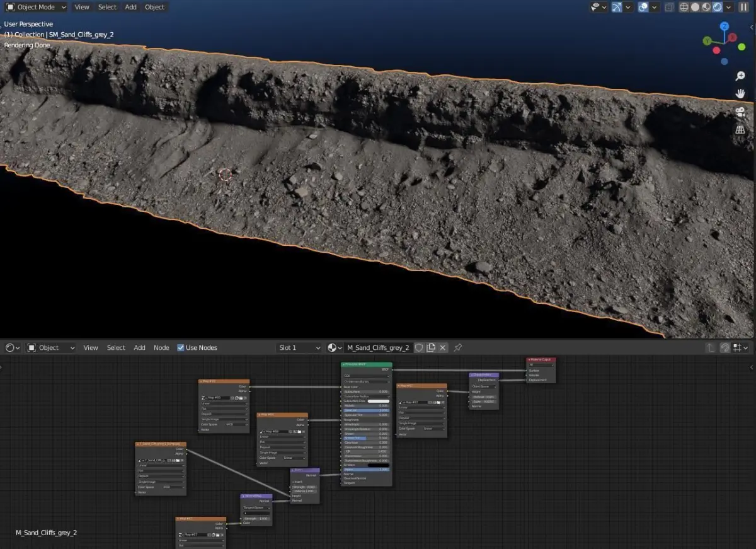Open the Object Mode dropdown
756x549 pixels.
coord(37,7)
